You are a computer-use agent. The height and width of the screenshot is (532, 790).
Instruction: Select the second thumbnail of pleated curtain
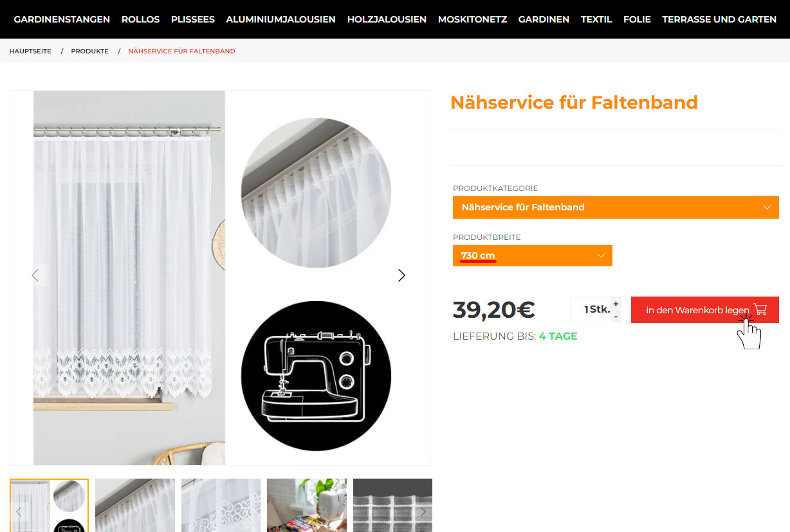pyautogui.click(x=135, y=506)
